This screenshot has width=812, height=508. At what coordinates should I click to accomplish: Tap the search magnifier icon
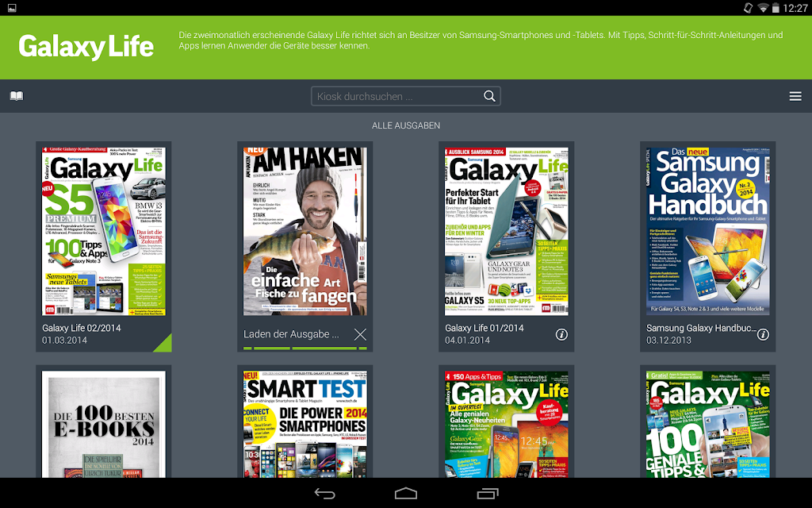point(489,96)
